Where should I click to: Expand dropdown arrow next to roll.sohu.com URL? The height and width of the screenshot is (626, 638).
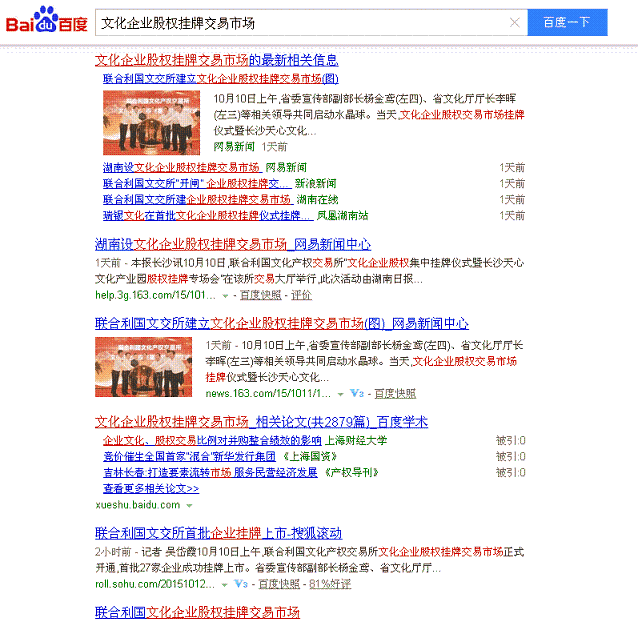[x=224, y=585]
